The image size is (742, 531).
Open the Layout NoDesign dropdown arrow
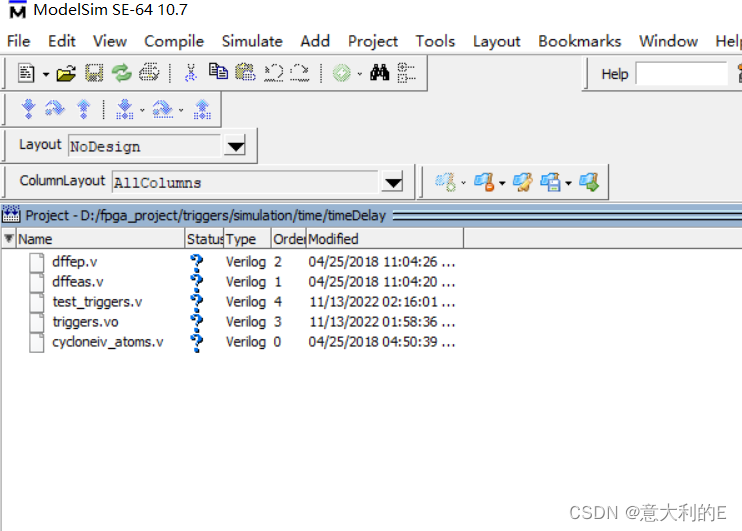(x=235, y=146)
